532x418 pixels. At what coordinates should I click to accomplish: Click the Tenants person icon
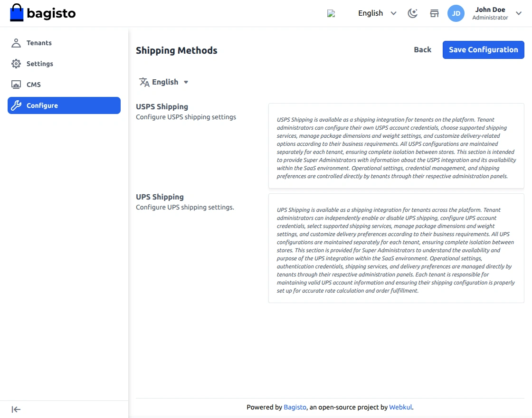click(16, 43)
